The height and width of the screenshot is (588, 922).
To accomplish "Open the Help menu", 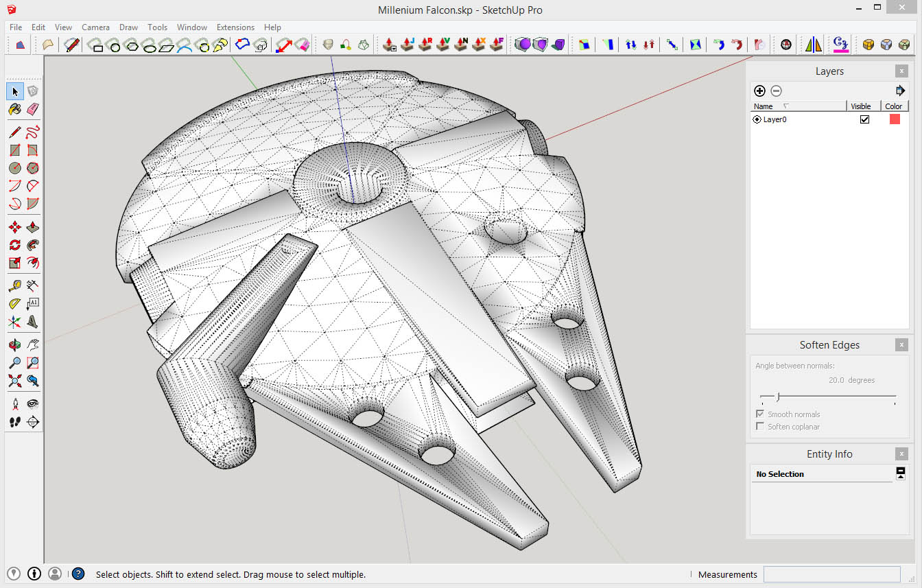I will point(272,27).
